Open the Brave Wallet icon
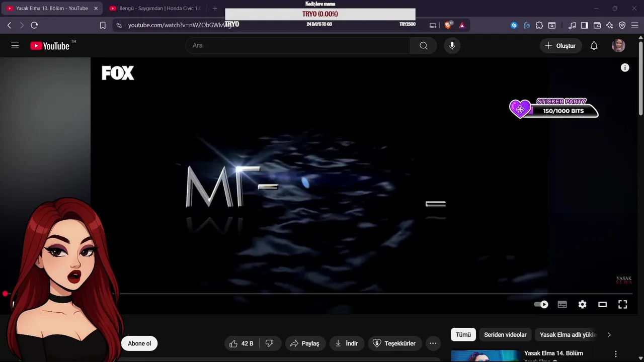 pyautogui.click(x=597, y=25)
